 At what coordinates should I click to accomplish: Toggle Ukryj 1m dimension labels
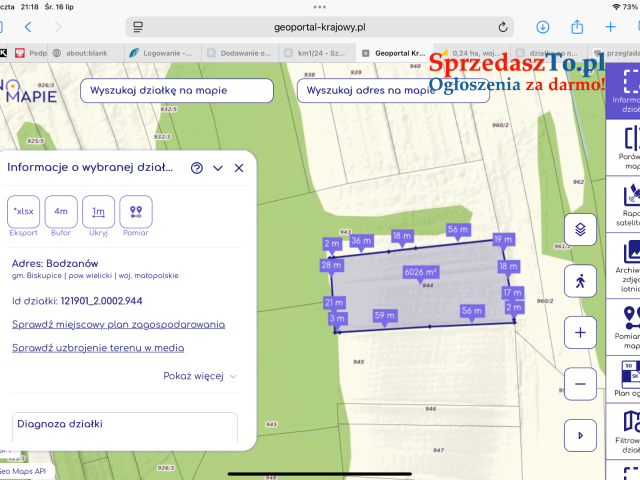98,212
